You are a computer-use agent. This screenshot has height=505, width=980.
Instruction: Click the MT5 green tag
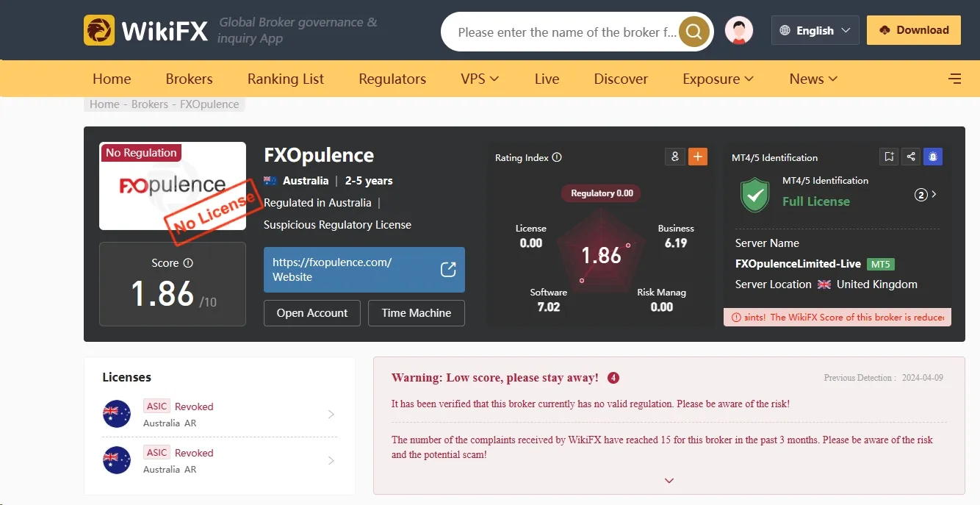(881, 264)
